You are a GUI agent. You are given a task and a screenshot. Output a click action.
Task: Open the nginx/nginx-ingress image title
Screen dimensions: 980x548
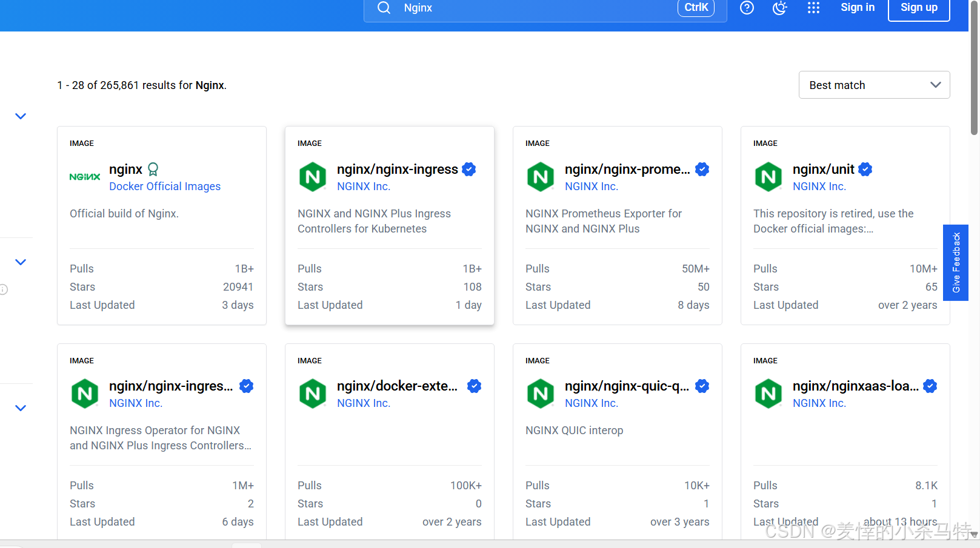pos(398,170)
